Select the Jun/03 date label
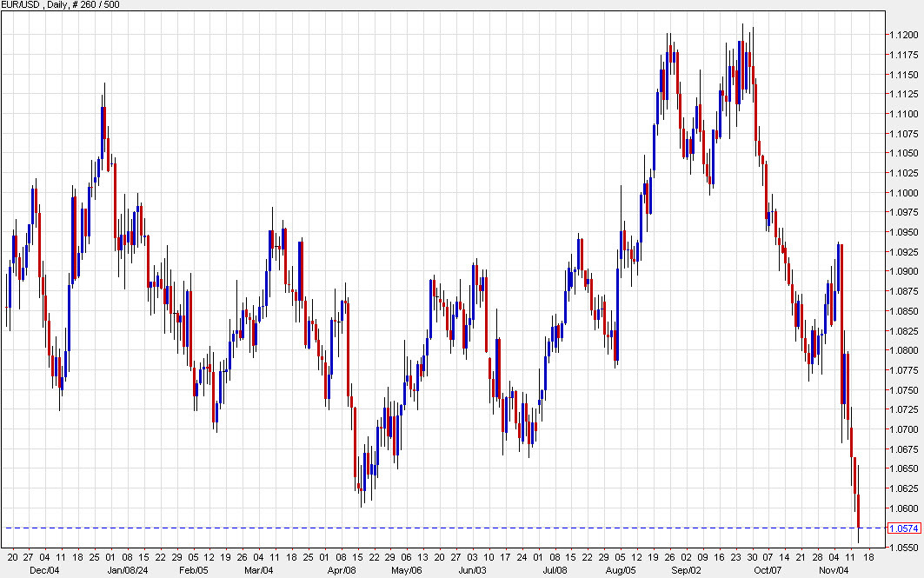This screenshot has width=924, height=578. pyautogui.click(x=470, y=571)
